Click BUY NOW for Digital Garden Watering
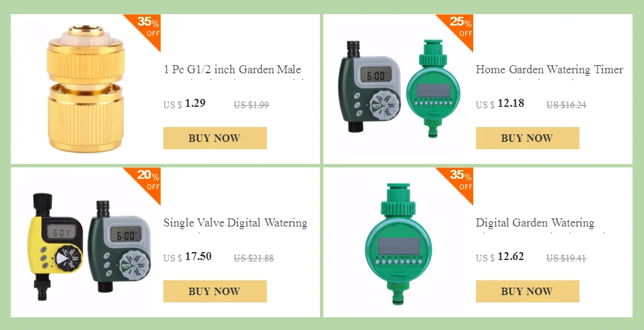Image resolution: width=644 pixels, height=330 pixels. pos(527,291)
